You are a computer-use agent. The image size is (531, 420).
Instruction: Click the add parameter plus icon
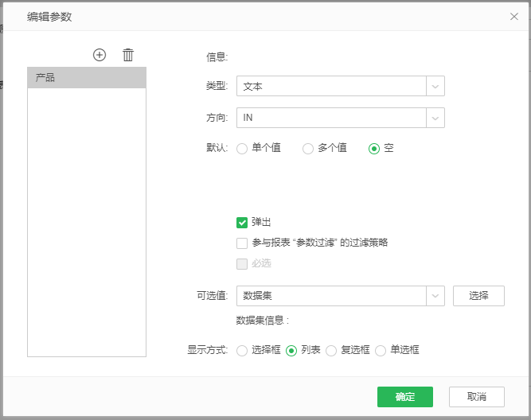click(100, 55)
